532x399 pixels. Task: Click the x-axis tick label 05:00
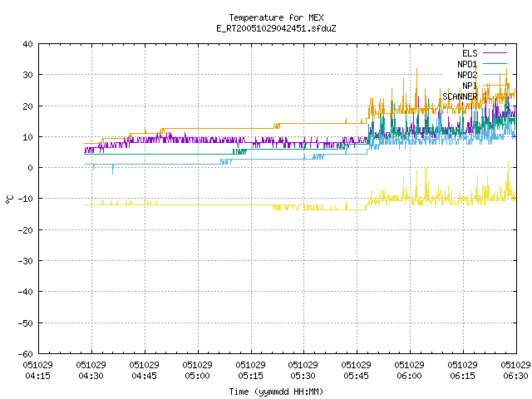coord(198,376)
